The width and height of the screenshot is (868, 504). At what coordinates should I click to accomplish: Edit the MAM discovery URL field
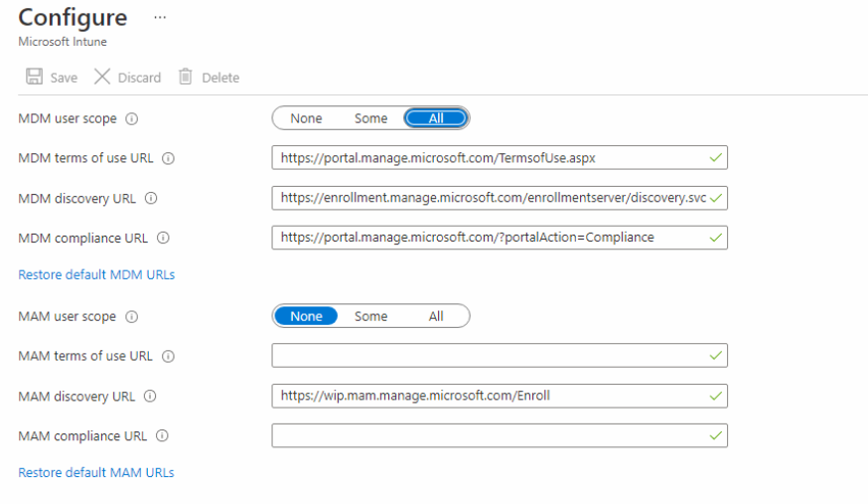click(x=500, y=396)
